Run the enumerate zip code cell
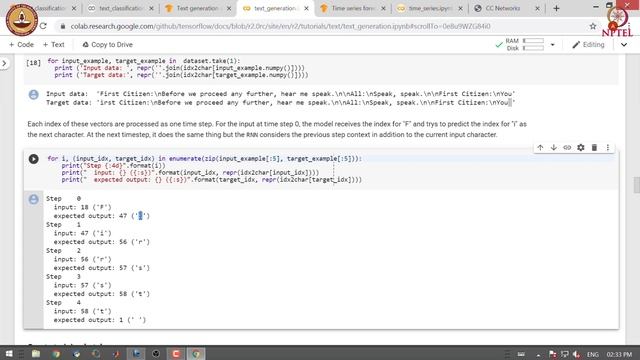 [33, 159]
